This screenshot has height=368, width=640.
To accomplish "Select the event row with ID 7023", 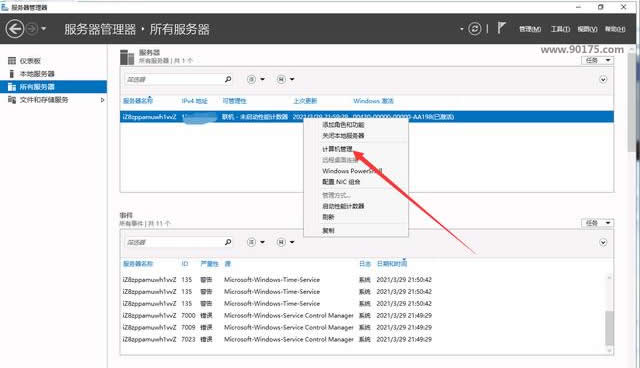I will coord(363,339).
